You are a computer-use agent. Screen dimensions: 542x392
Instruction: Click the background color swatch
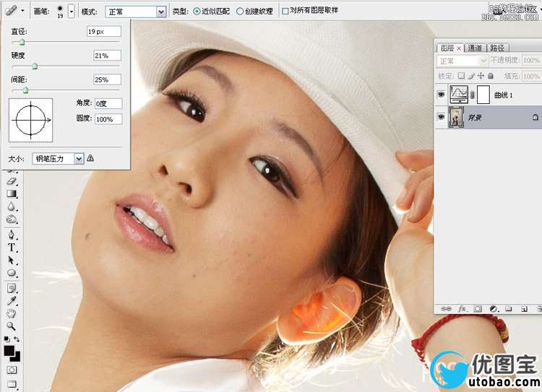point(17,357)
